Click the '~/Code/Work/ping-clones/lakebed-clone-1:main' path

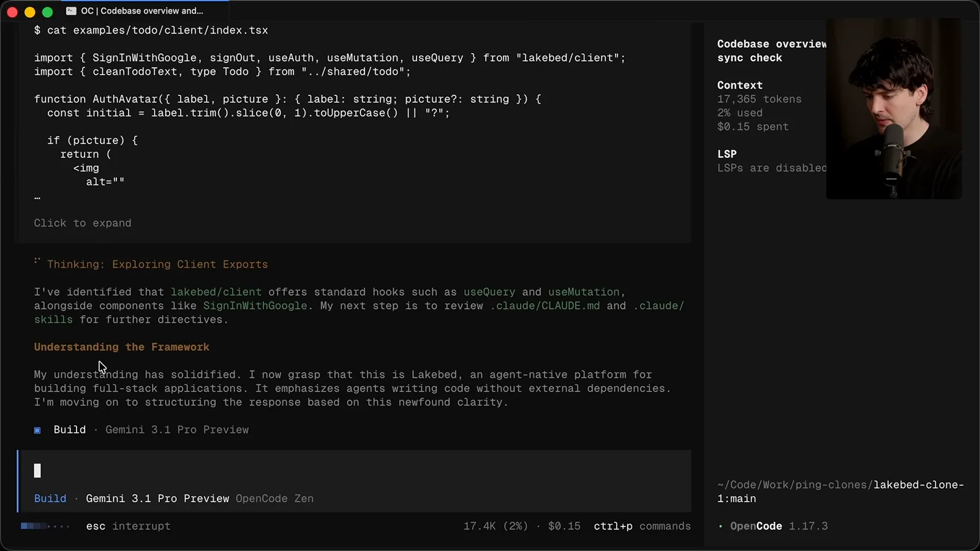click(840, 492)
